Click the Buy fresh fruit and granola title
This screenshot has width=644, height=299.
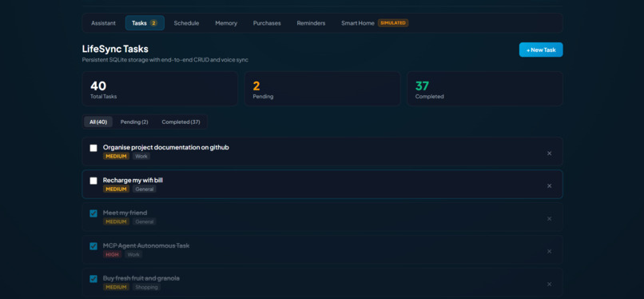141,278
